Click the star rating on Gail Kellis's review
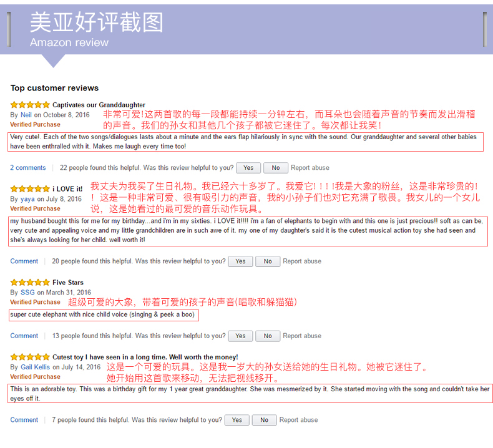The height and width of the screenshot is (448, 493). pyautogui.click(x=30, y=357)
